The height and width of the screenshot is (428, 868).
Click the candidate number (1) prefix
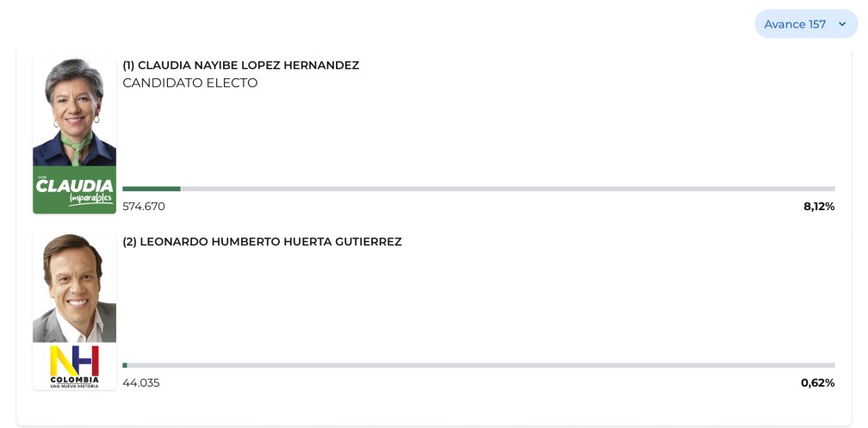pyautogui.click(x=128, y=65)
